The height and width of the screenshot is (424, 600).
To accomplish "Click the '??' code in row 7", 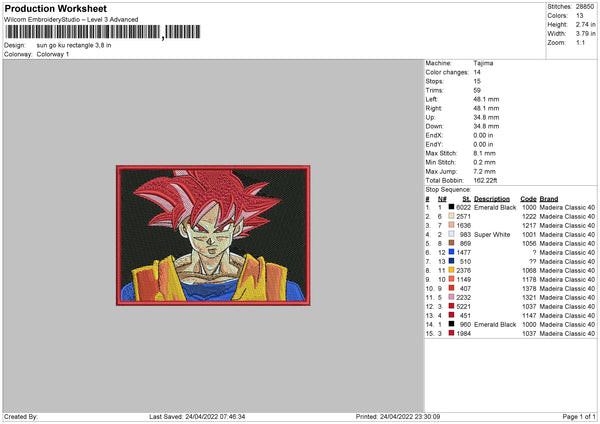I will 533,261.
